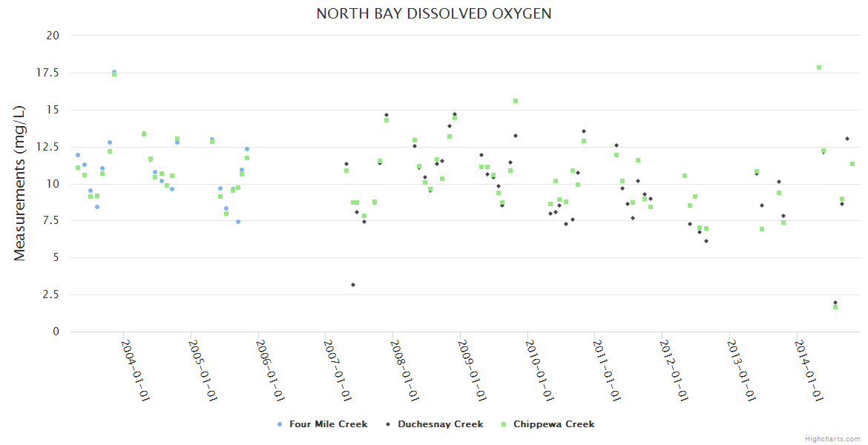Select the highest Chippewa Creek point in 2014

click(819, 67)
